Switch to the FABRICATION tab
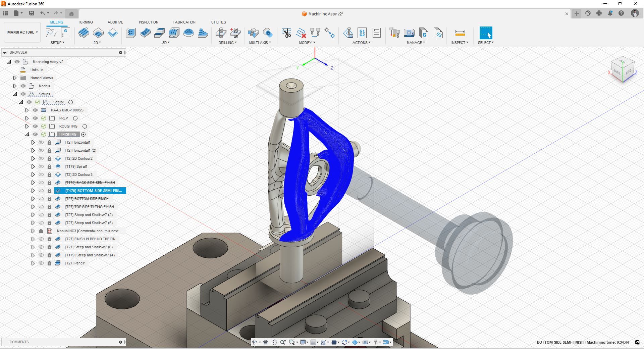Image resolution: width=644 pixels, height=349 pixels. pos(184,22)
